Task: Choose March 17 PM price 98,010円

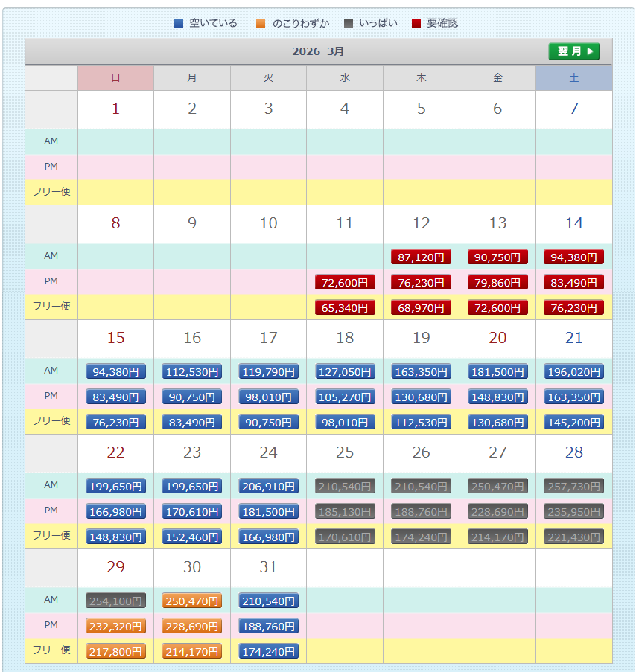Action: pos(268,397)
